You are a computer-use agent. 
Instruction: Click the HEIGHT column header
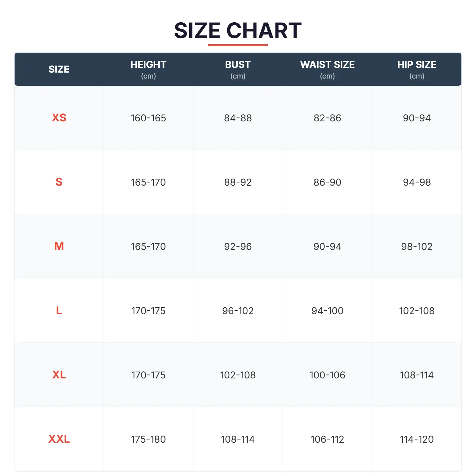[x=148, y=65]
